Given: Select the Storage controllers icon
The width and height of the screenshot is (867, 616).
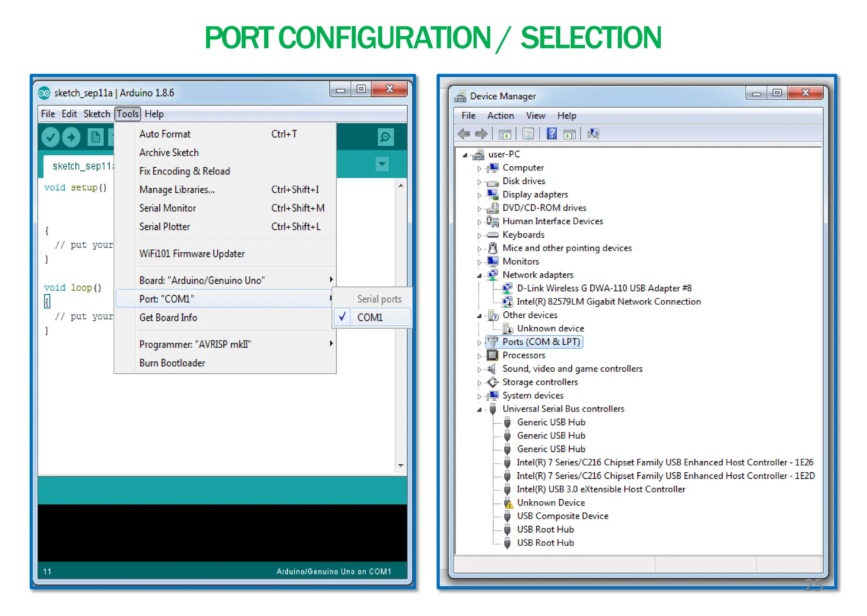Looking at the screenshot, I should click(492, 382).
